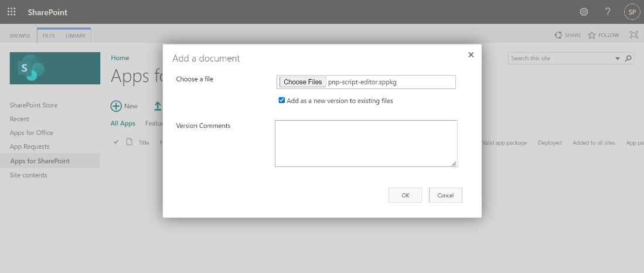Click inside the Version Comments box

tap(366, 144)
